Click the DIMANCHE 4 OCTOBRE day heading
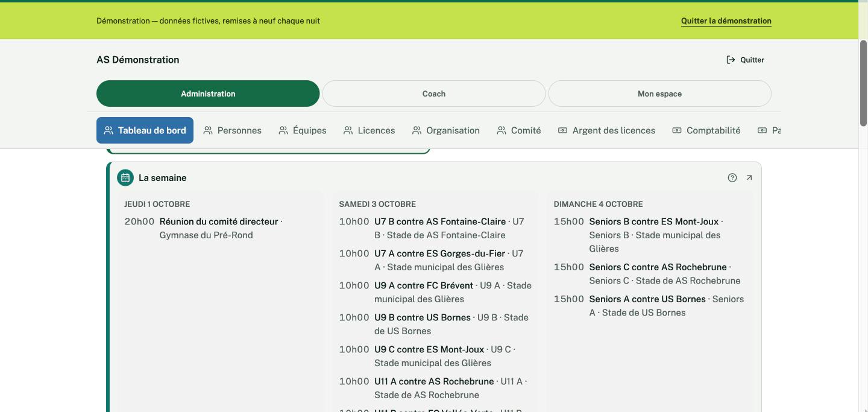The image size is (868, 412). (599, 204)
